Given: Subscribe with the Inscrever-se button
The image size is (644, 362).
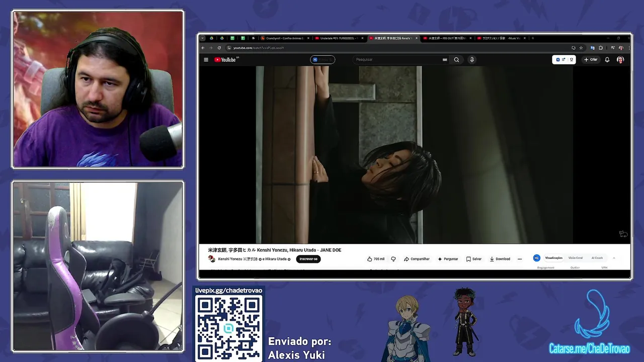Looking at the screenshot, I should point(308,259).
